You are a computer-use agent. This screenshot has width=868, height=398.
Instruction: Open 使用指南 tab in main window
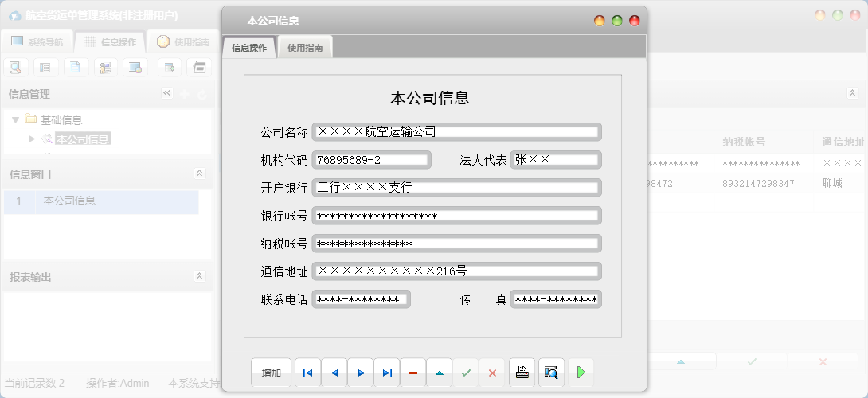coord(183,41)
